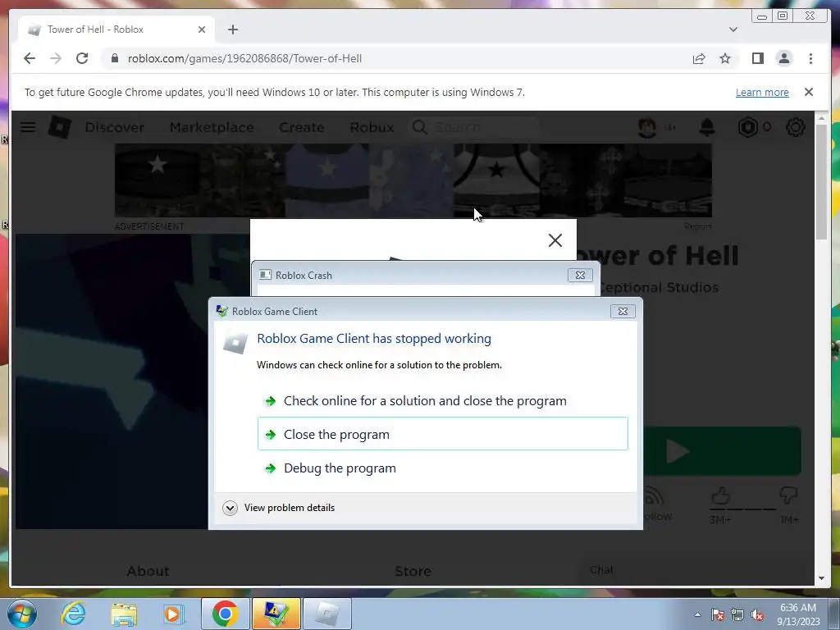Open Windows Media Player from taskbar
Image resolution: width=840 pixels, height=630 pixels.
(x=174, y=614)
